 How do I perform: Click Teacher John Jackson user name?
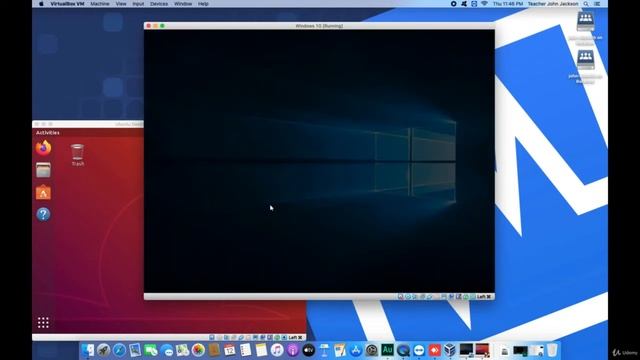pyautogui.click(x=553, y=4)
